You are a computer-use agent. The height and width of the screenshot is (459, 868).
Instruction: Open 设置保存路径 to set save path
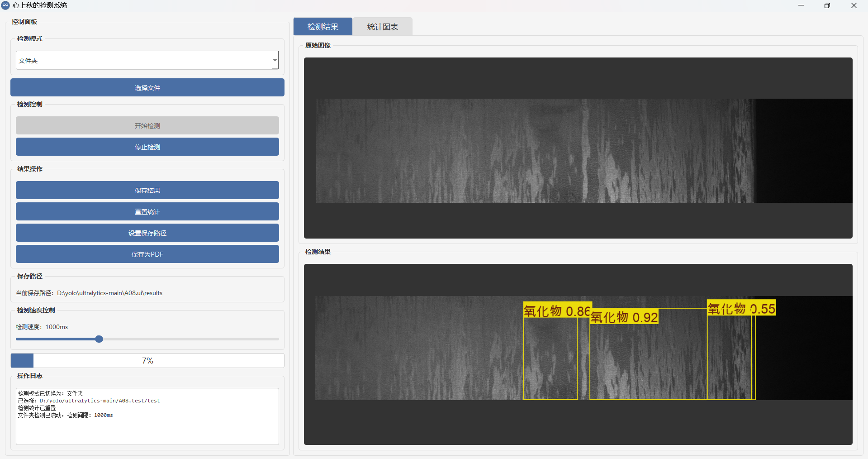coord(147,233)
